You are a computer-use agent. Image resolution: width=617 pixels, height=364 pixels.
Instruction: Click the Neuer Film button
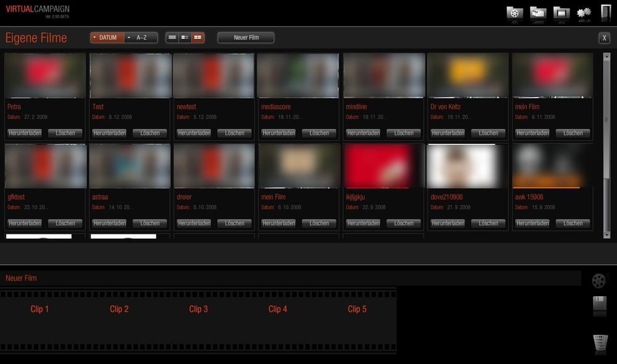pyautogui.click(x=246, y=38)
